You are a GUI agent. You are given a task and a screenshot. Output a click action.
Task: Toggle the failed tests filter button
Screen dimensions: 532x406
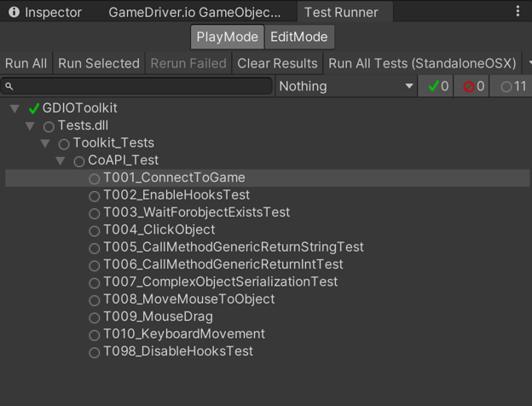tap(473, 86)
